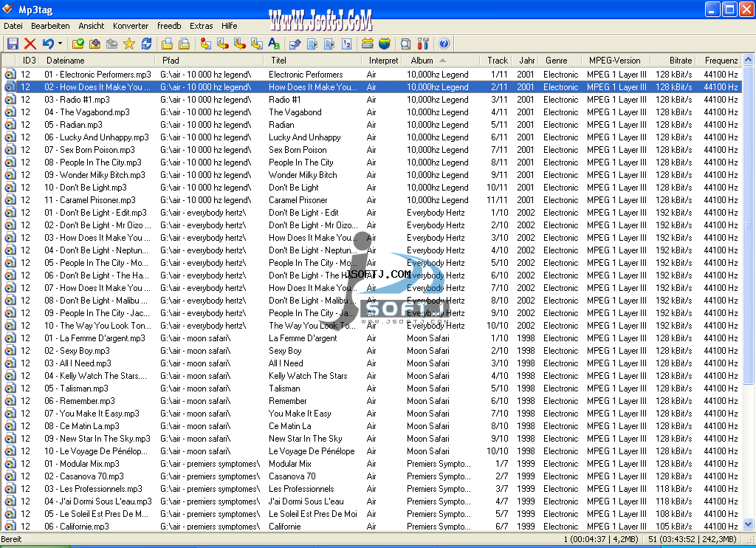Open options with the tools icon
The height and width of the screenshot is (548, 756).
coord(423,44)
